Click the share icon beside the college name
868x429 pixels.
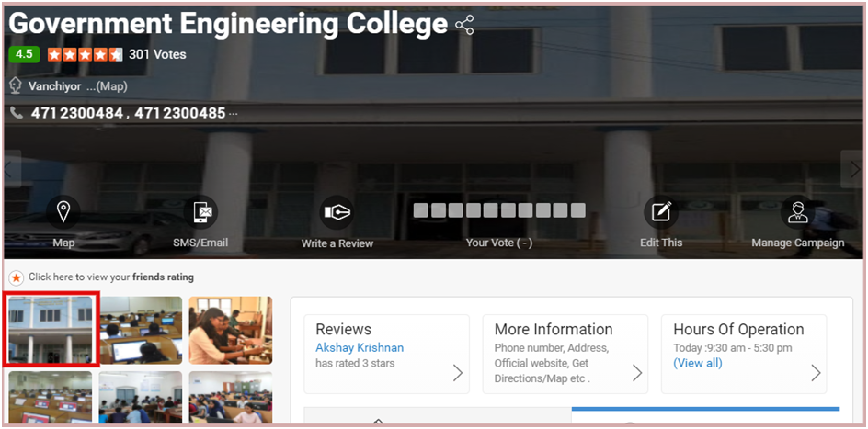coord(464,26)
